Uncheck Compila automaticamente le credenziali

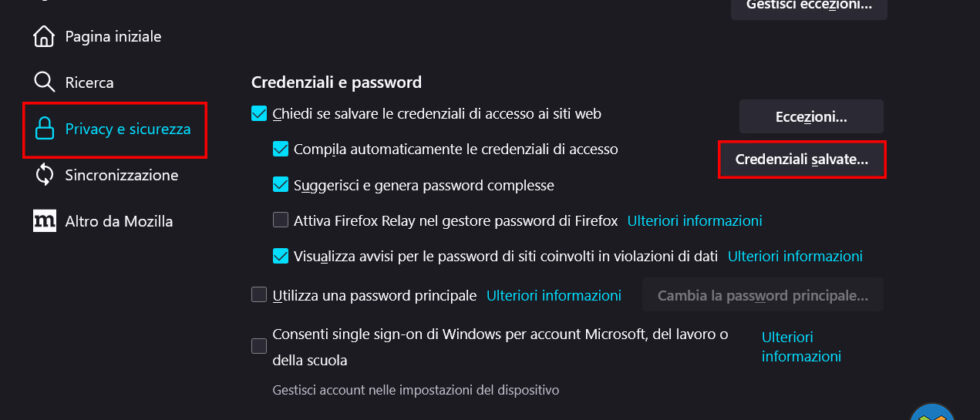pos(281,149)
